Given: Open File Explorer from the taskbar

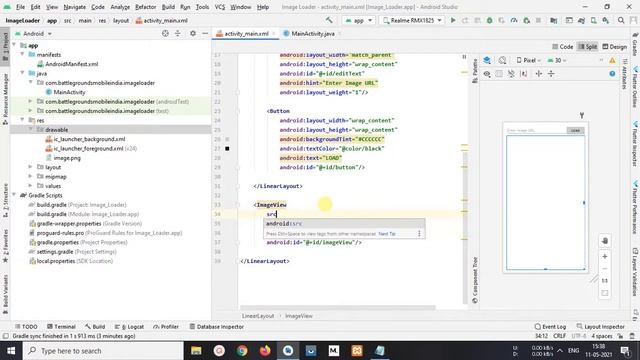Looking at the screenshot, I should coord(196,351).
